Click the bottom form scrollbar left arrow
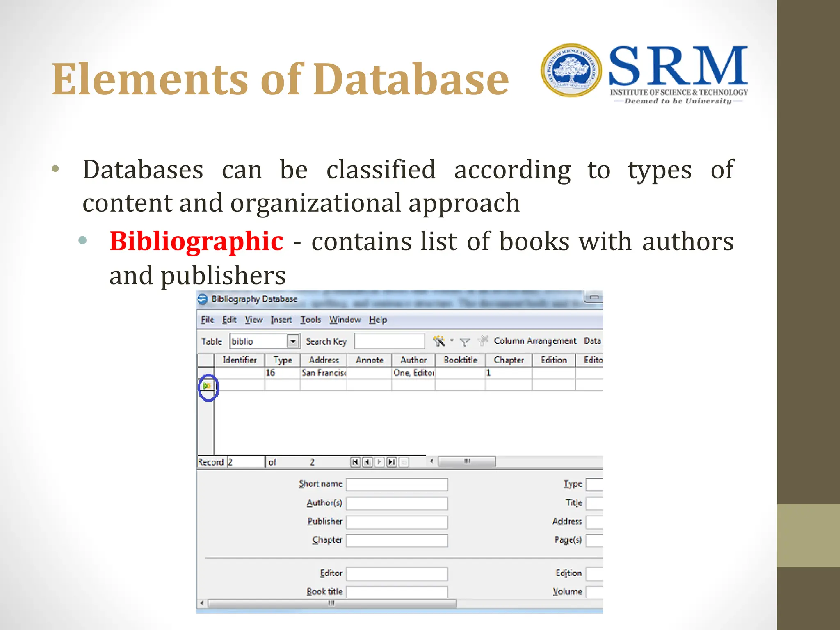The height and width of the screenshot is (630, 840). point(202,603)
